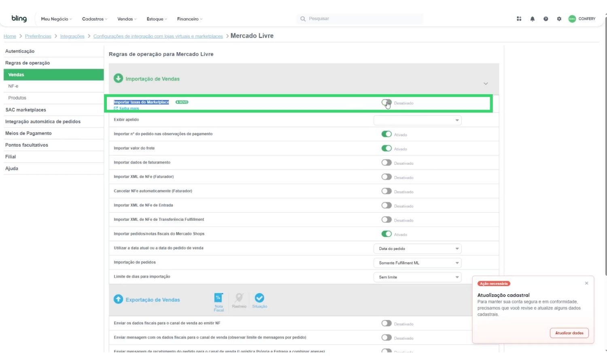Open the Meu Negócio menu
The image size is (607, 364).
click(x=56, y=19)
